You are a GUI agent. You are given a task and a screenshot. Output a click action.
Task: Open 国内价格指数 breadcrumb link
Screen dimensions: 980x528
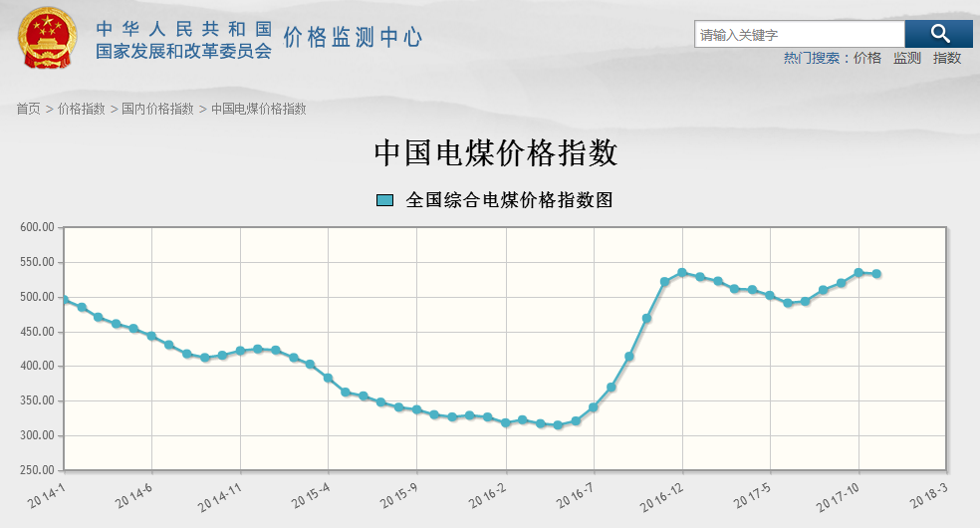point(157,109)
